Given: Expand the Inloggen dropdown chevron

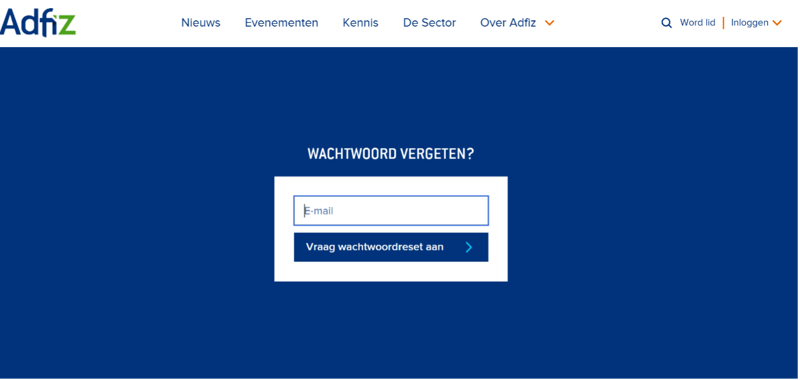Looking at the screenshot, I should tap(777, 23).
